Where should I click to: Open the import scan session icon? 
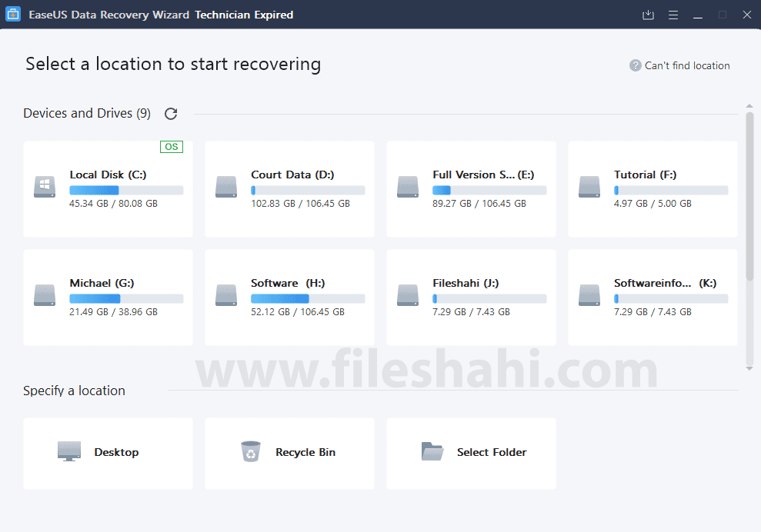click(648, 15)
